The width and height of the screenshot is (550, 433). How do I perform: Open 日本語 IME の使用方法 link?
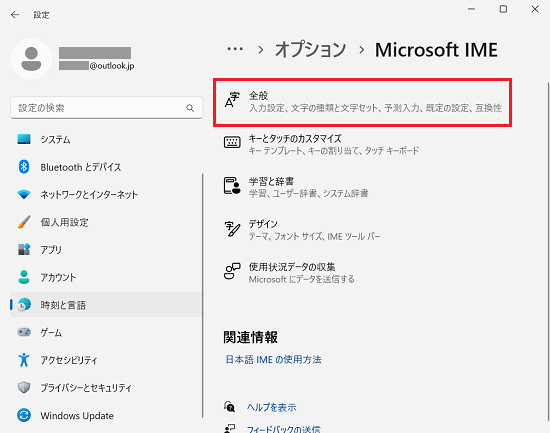pyautogui.click(x=273, y=359)
